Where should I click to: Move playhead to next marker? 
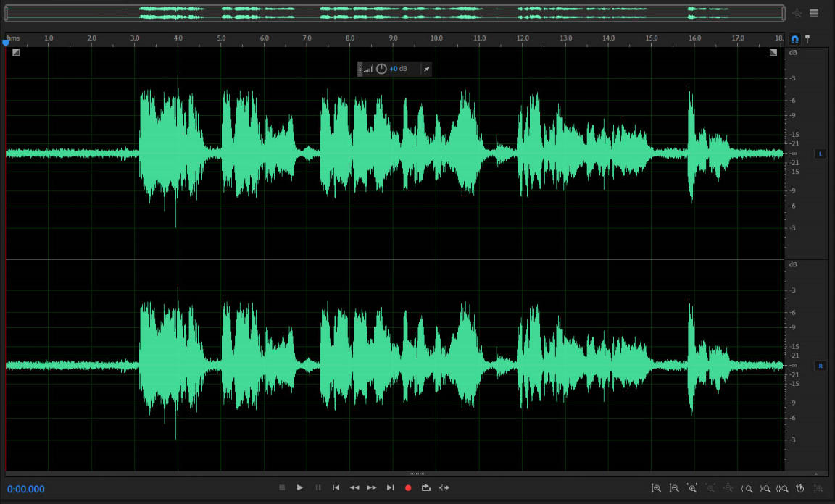tap(391, 487)
